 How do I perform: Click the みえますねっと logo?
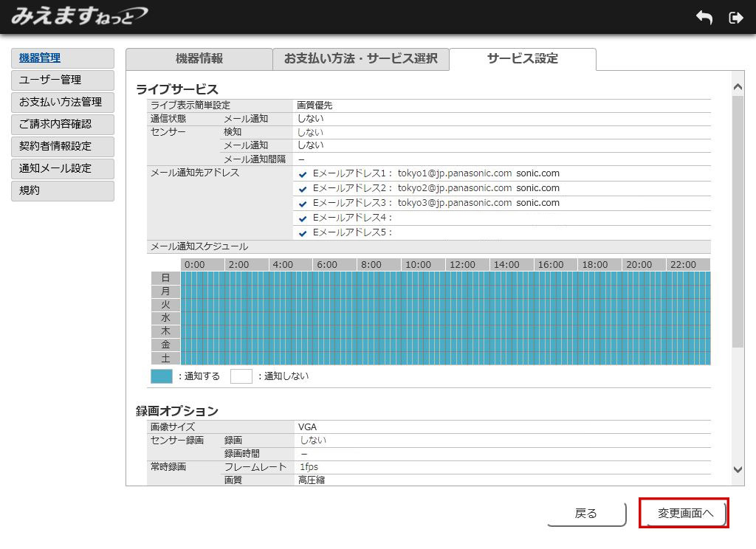pos(78,15)
